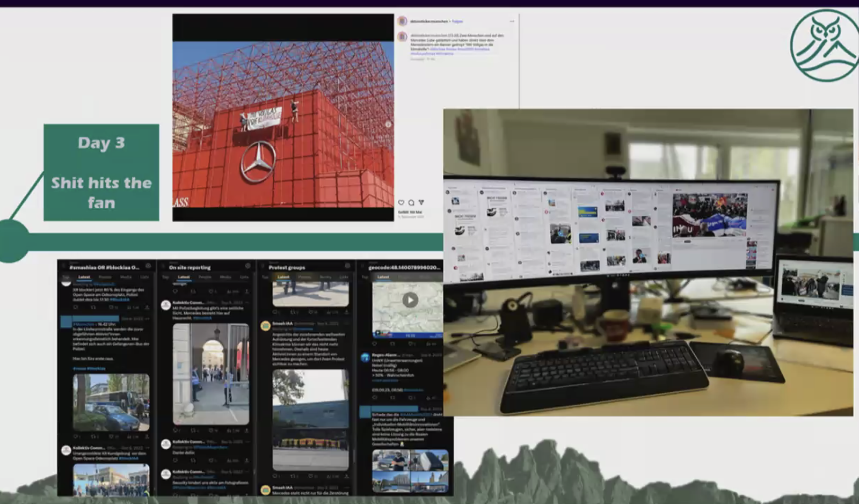This screenshot has height=504, width=859.
Task: Switch to Media tab in On site reporting column
Action: [225, 277]
